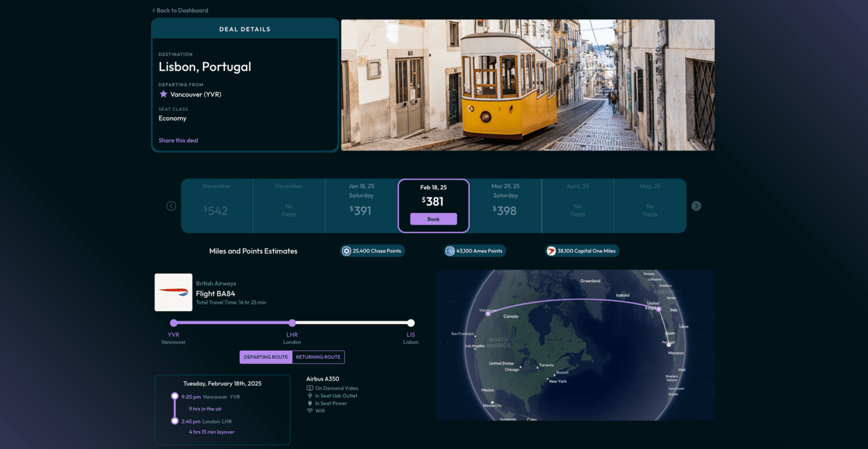Click the Amex Points icon
The width and height of the screenshot is (868, 449).
450,251
